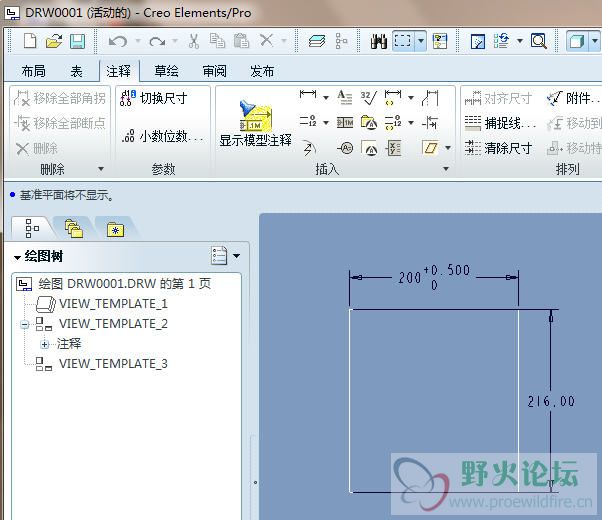The height and width of the screenshot is (520, 602).
Task: Open drawing tree settings dropdown
Action: (x=236, y=255)
